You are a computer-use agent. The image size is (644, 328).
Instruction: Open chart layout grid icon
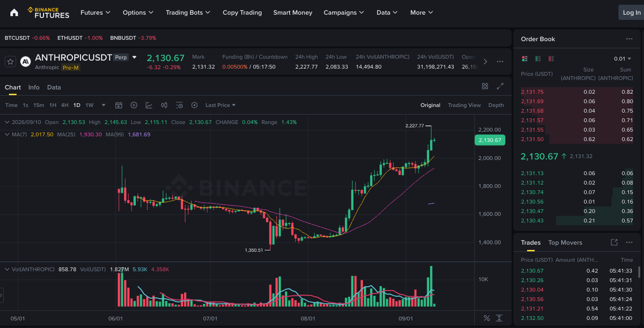point(485,86)
